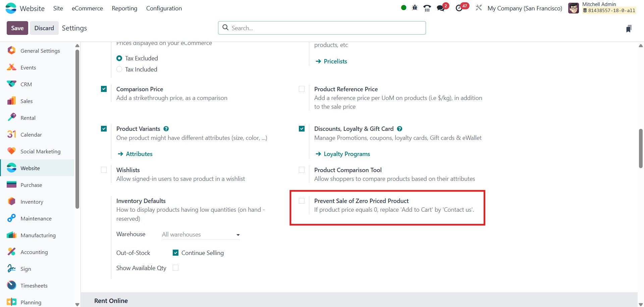Open the VoIP phone icon
The width and height of the screenshot is (644, 307).
click(427, 8)
